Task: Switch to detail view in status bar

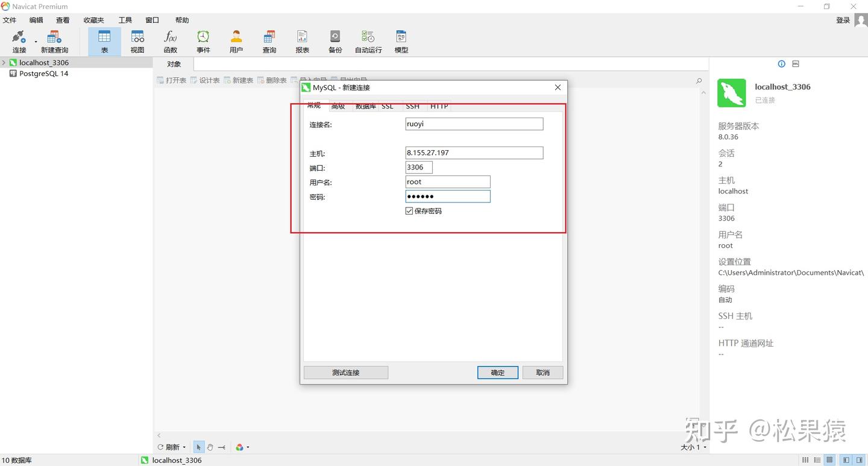Action: tap(818, 460)
